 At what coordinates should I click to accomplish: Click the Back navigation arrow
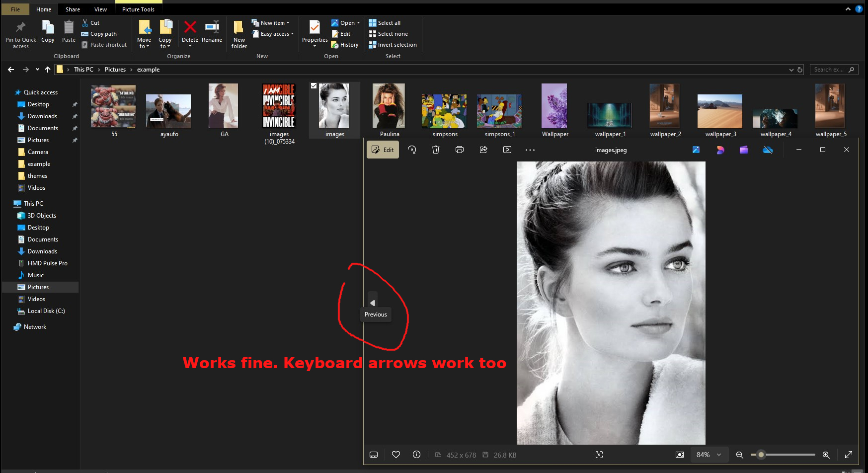(x=11, y=70)
